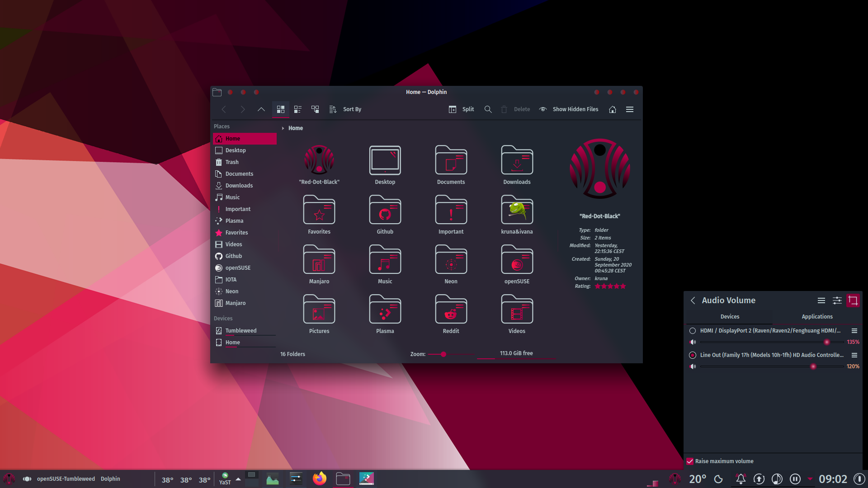Open notifications bell in system tray
This screenshot has width=868, height=488.
coord(741,479)
